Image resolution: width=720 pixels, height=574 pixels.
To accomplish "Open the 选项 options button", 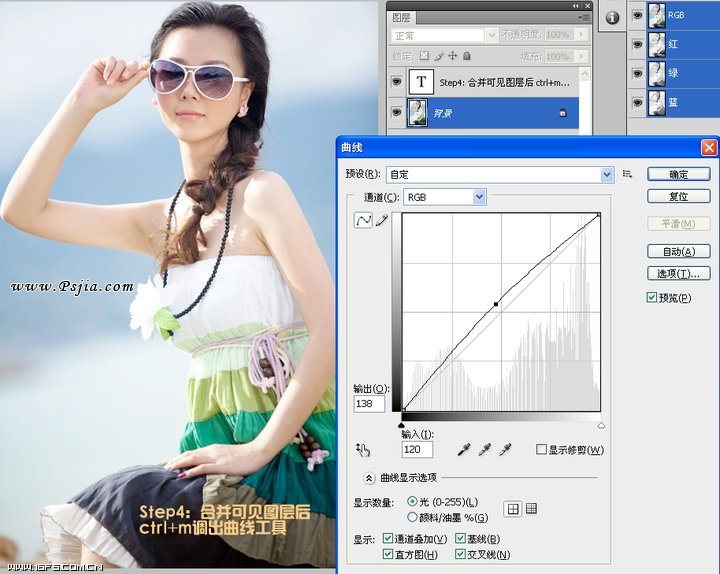I will pos(679,273).
